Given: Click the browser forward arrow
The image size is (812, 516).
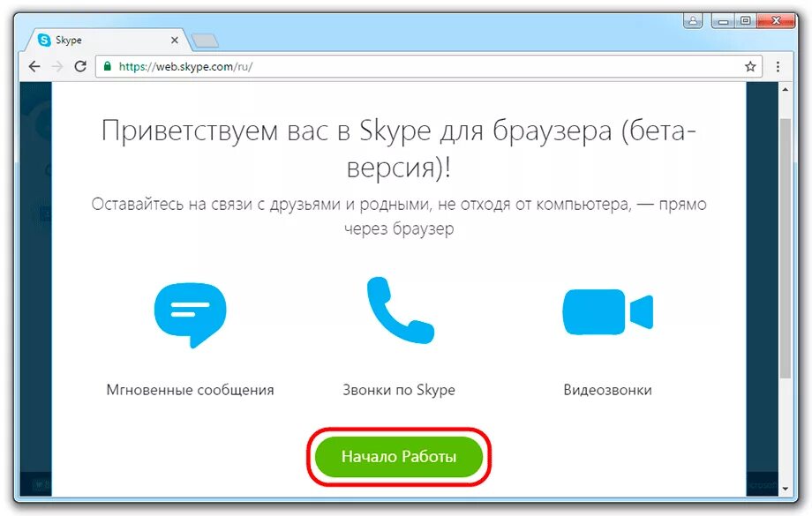Looking at the screenshot, I should pos(57,66).
